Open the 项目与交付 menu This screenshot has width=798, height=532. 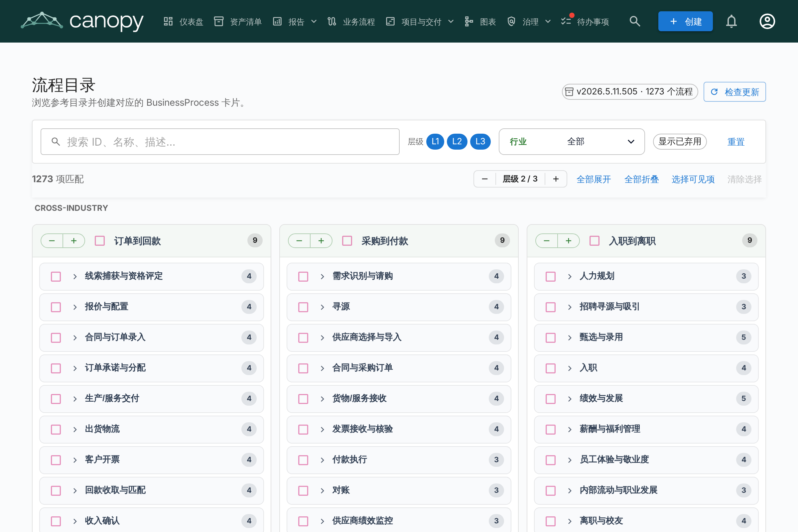point(420,21)
